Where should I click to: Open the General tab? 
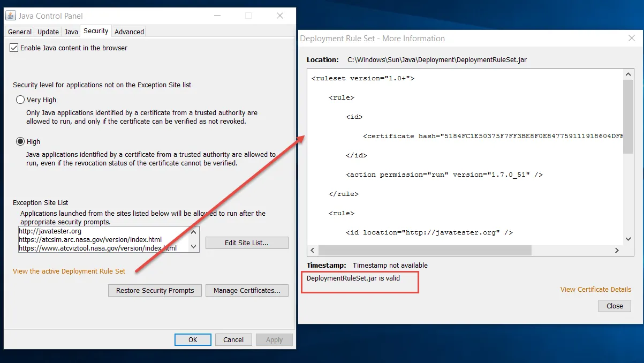tap(20, 32)
